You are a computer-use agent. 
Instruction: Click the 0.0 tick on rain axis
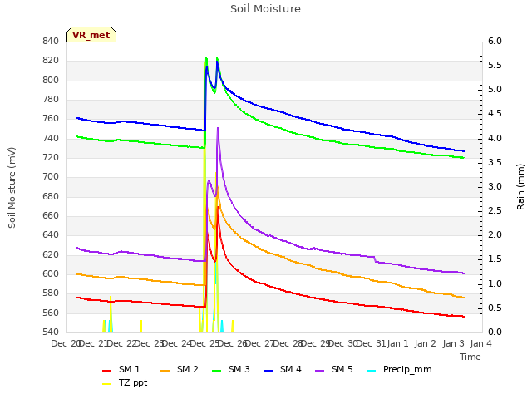point(495,332)
